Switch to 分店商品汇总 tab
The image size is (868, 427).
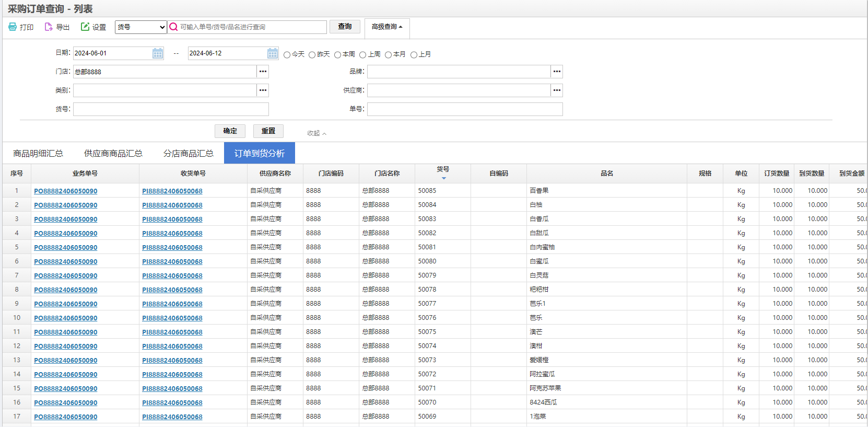pos(189,153)
